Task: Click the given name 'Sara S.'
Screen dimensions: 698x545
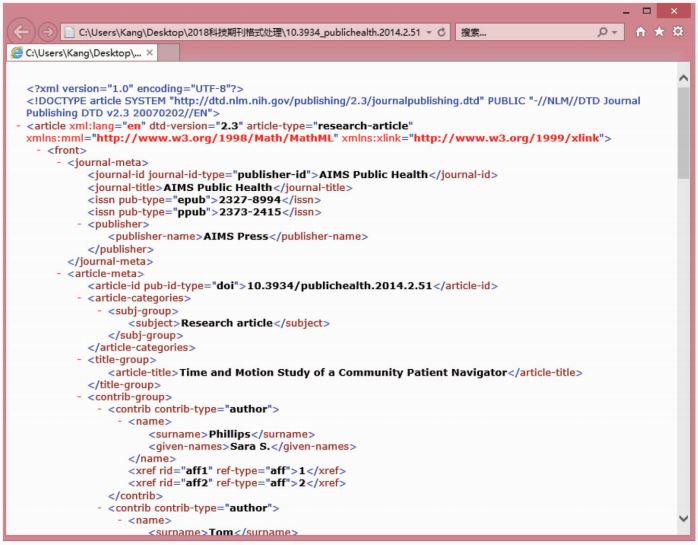Action: (x=250, y=447)
